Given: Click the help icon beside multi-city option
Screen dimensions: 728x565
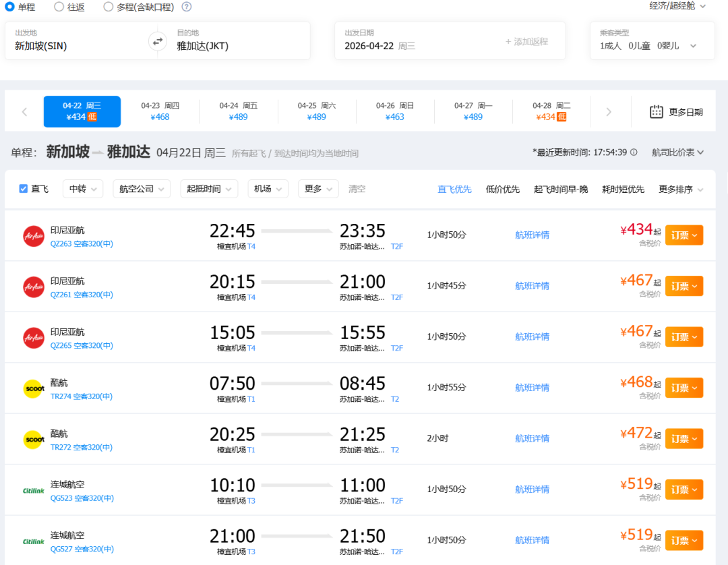Looking at the screenshot, I should click(x=187, y=7).
